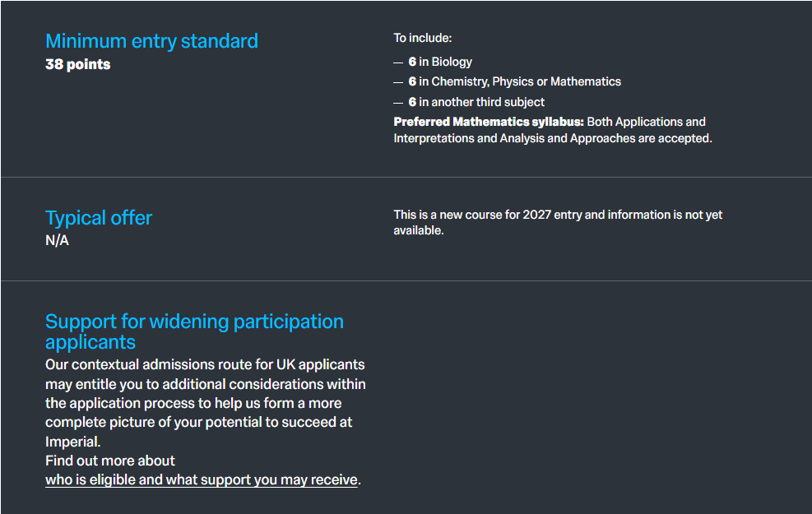Click the 'new course for 2027 entry' notice
Viewport: 812px width, 514px height.
pyautogui.click(x=558, y=215)
